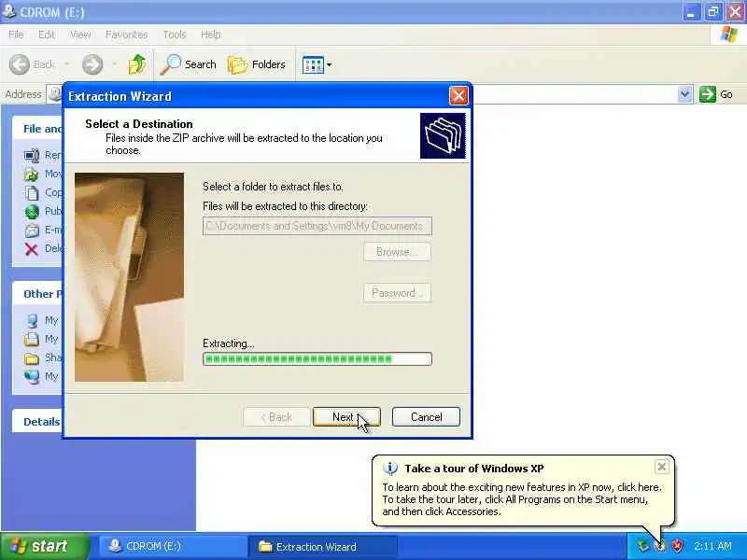747x560 pixels.
Task: Open the View menu
Action: point(80,35)
